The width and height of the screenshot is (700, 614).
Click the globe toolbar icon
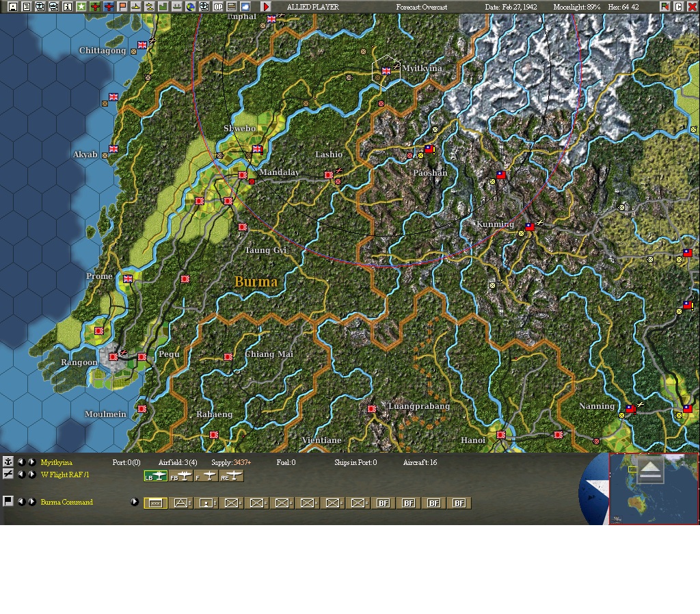click(191, 6)
